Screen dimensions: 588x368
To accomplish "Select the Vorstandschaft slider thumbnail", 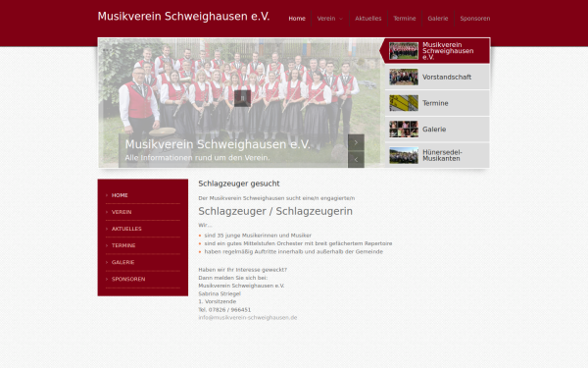I will (x=404, y=77).
